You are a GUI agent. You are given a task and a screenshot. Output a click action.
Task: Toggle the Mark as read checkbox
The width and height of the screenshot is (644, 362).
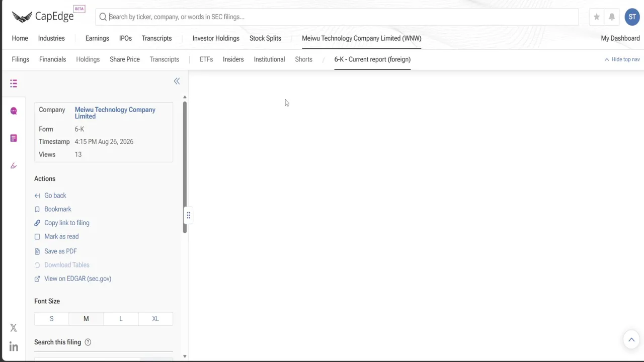[x=37, y=236]
